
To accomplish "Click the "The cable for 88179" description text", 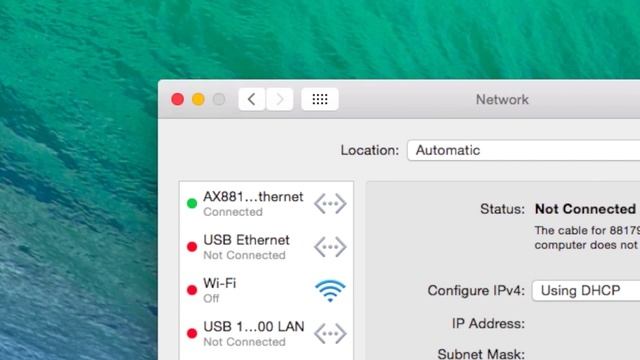I will coord(587,231).
